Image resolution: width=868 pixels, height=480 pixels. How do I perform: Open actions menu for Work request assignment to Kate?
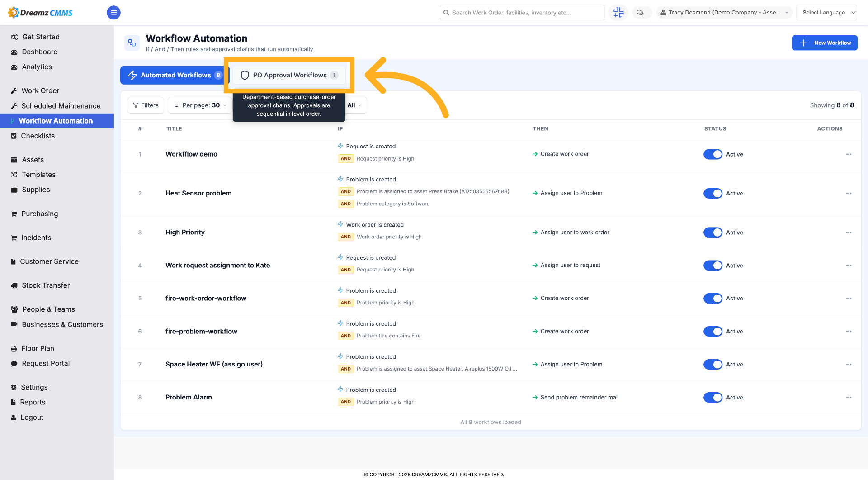(x=849, y=266)
